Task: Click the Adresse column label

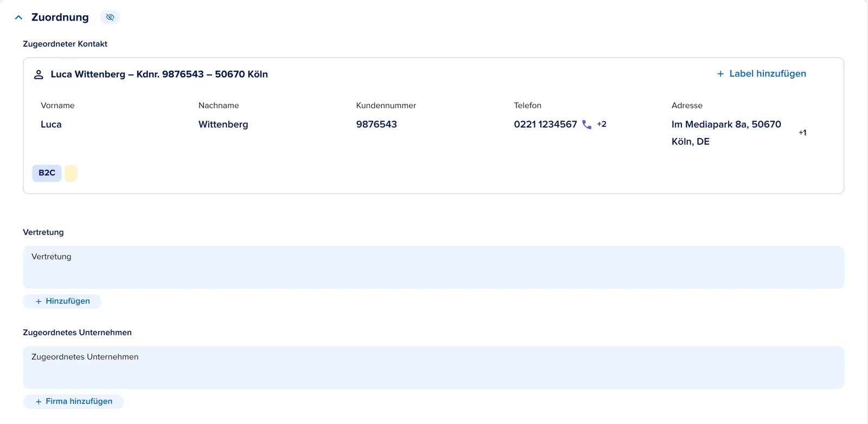Action: (x=687, y=105)
